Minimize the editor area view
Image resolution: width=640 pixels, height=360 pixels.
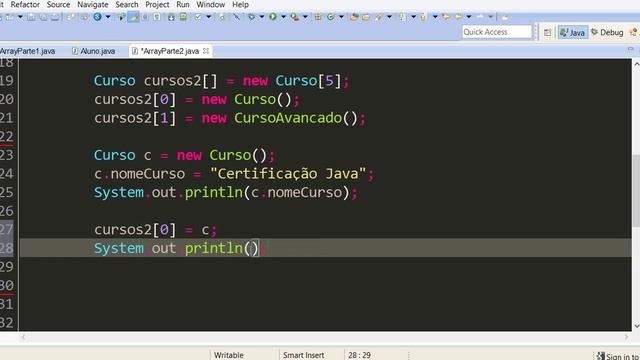click(x=631, y=49)
